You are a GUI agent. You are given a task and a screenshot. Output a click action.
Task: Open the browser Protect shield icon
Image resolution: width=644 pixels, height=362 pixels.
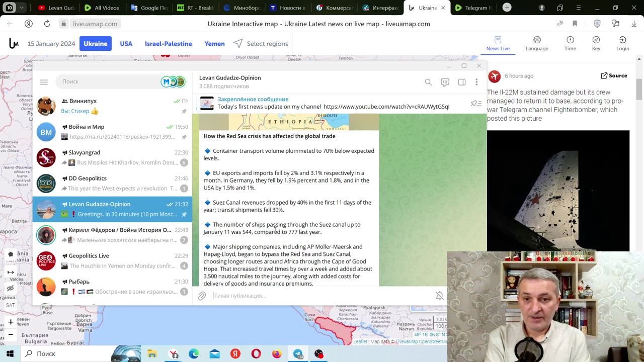point(597,24)
